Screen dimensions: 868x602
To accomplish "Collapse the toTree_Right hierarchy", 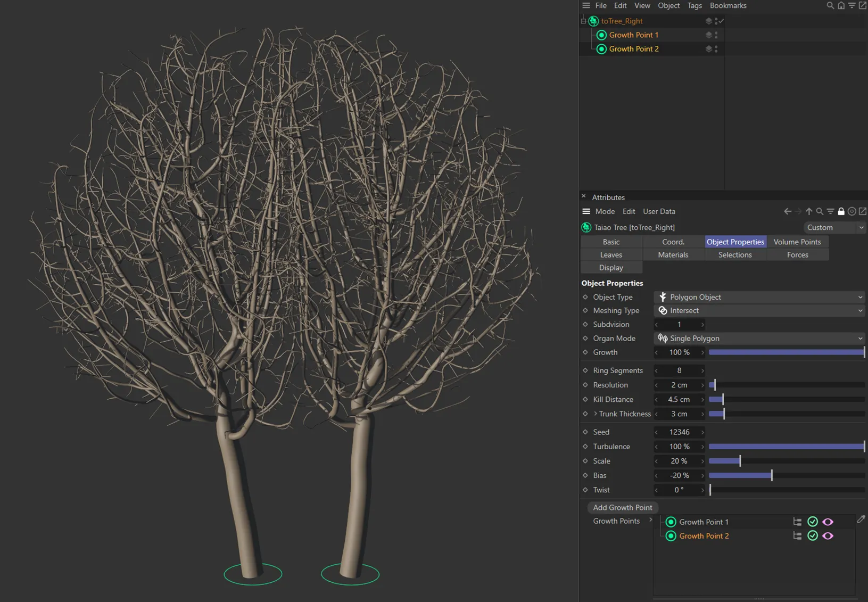I will 582,21.
